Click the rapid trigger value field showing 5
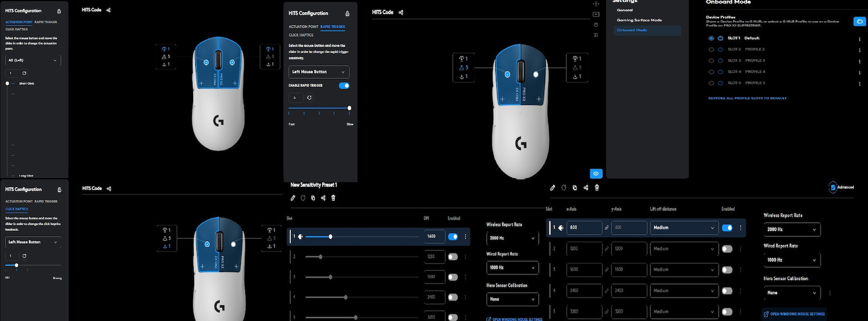Image resolution: width=868 pixels, height=321 pixels. pyautogui.click(x=295, y=98)
